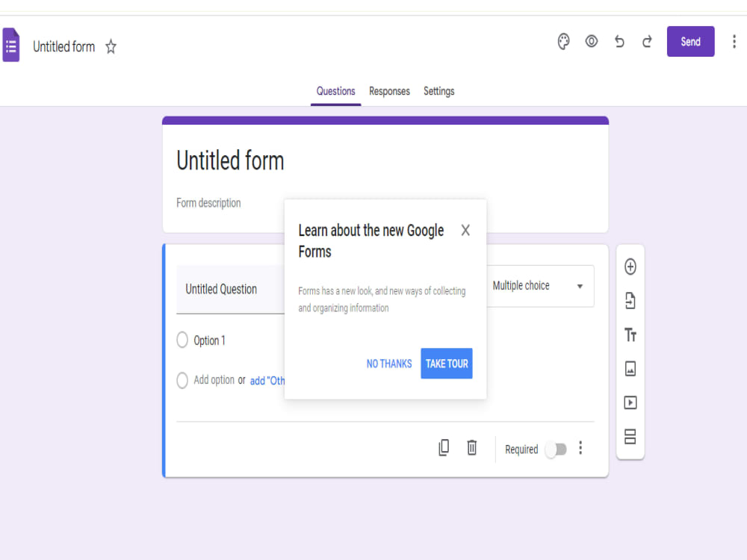The height and width of the screenshot is (560, 747).
Task: Add a title and description using the Tt icon
Action: tap(630, 335)
